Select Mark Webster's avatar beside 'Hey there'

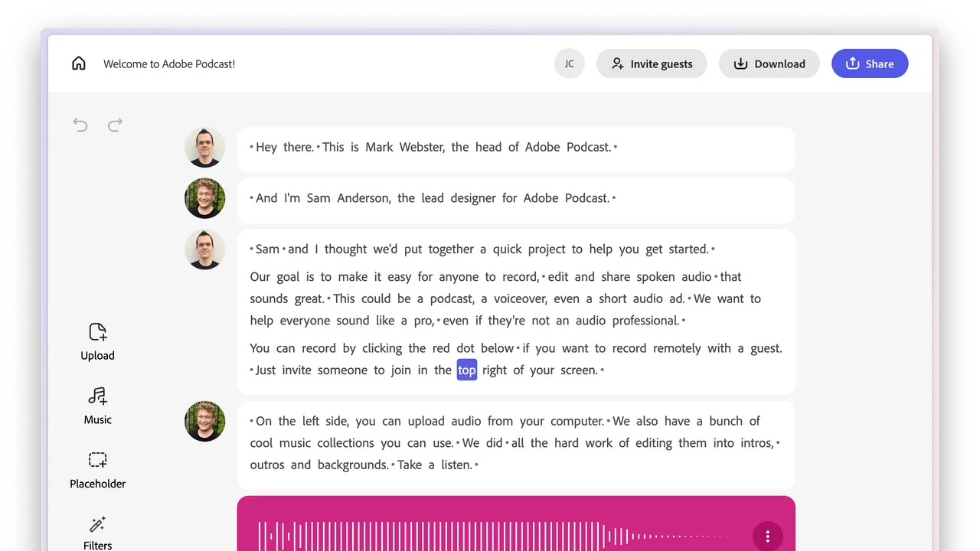click(205, 147)
